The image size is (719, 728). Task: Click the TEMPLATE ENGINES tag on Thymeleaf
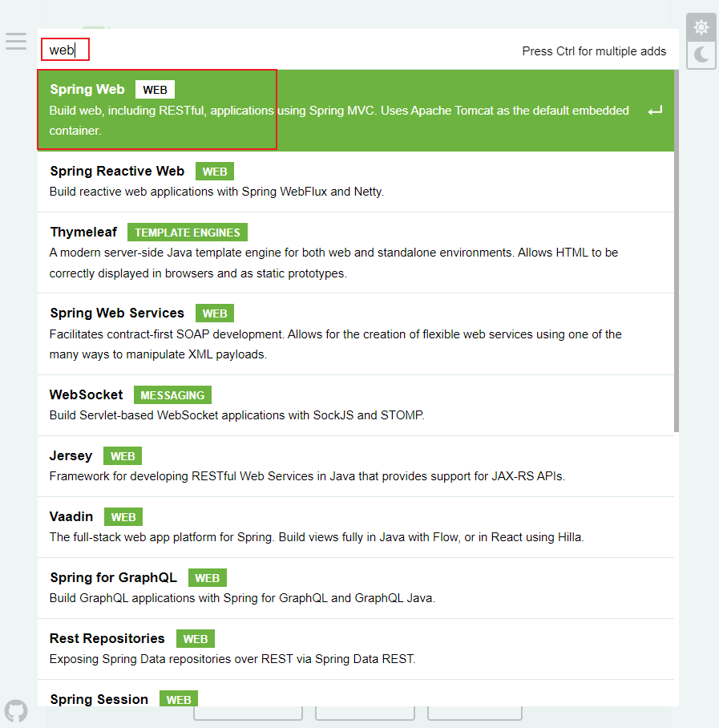click(x=188, y=233)
